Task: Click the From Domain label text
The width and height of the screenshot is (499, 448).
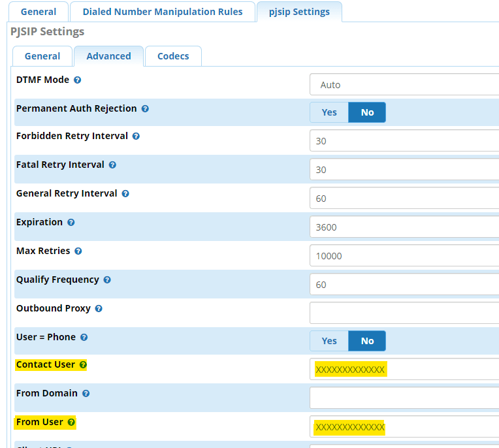Action: point(47,394)
